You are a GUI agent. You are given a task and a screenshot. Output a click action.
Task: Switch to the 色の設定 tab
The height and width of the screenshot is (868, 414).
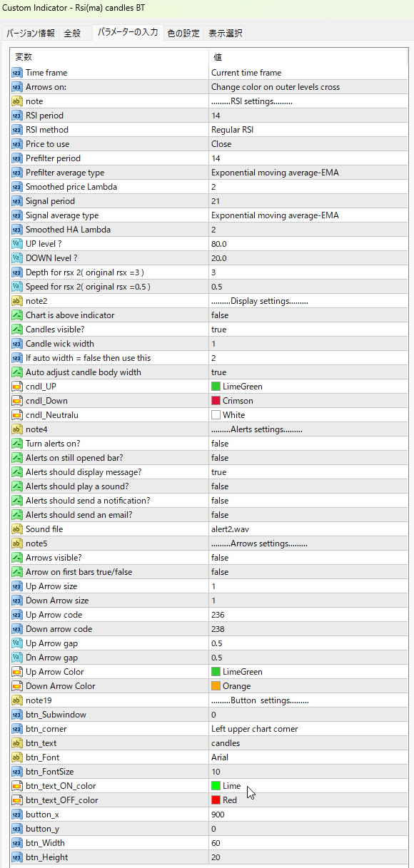(183, 34)
